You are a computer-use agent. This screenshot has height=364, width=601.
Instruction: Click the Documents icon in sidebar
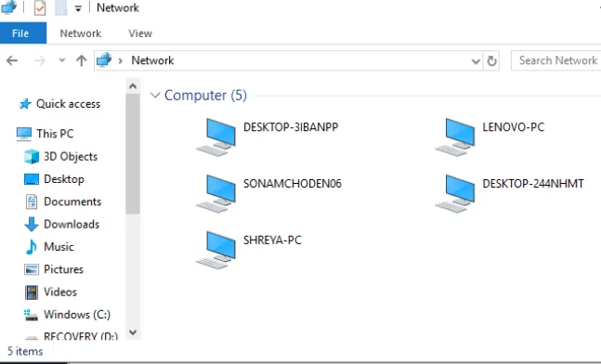[32, 201]
